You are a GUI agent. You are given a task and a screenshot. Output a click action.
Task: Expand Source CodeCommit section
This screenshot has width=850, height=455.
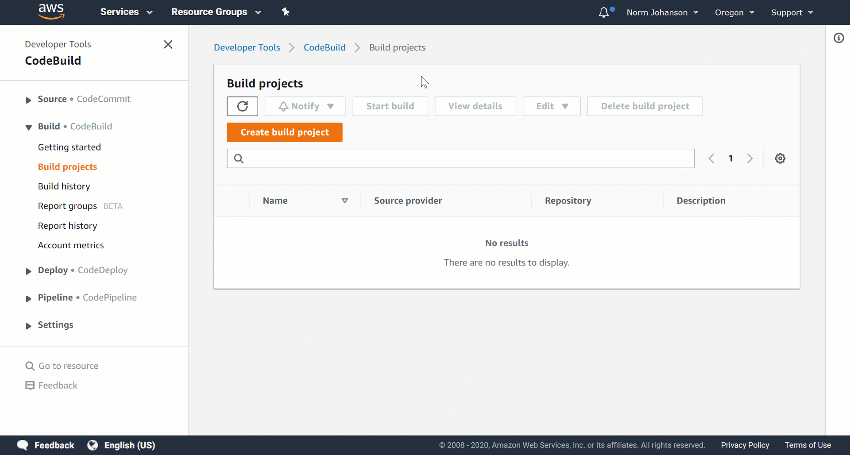29,100
